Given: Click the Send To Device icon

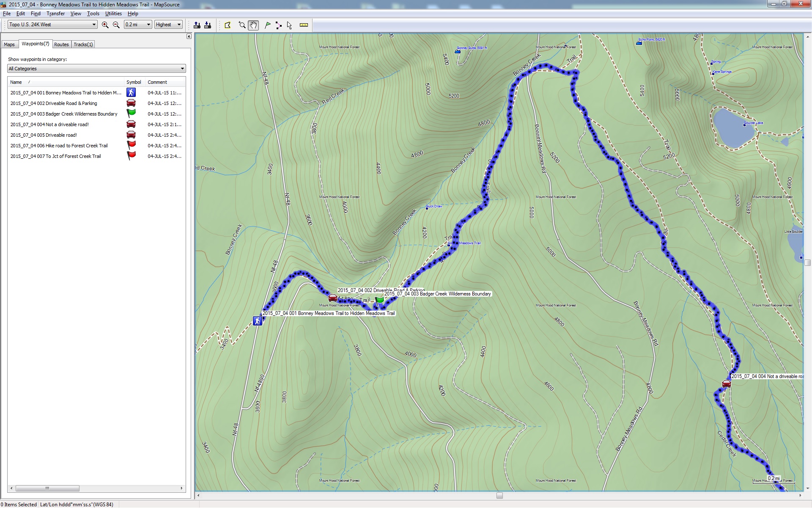Looking at the screenshot, I should coord(197,25).
